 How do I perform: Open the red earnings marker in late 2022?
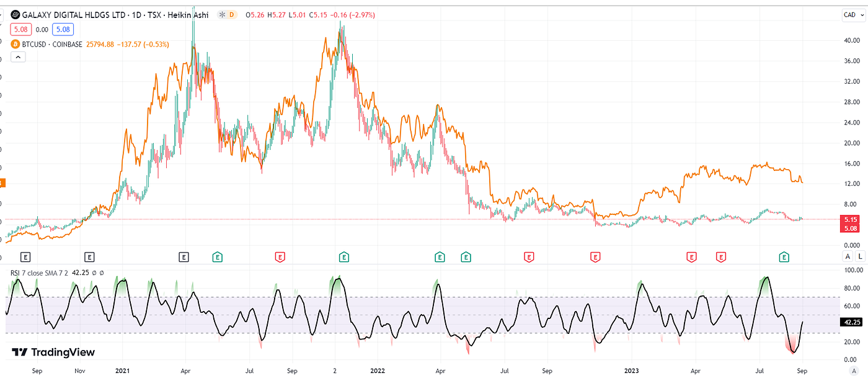[596, 256]
